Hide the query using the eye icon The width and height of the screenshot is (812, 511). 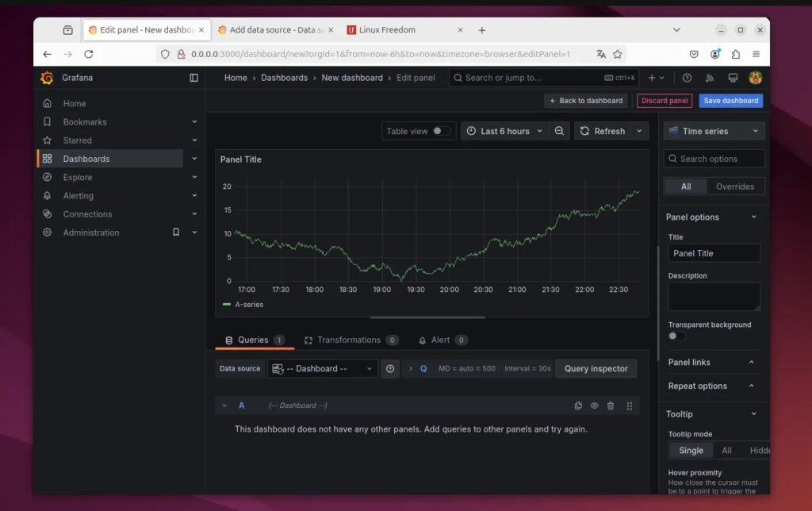[594, 405]
